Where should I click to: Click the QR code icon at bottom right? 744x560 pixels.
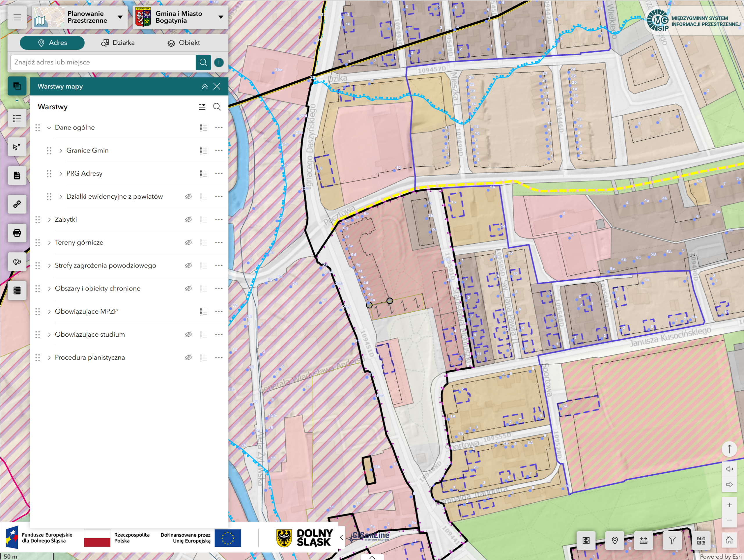coord(701,540)
